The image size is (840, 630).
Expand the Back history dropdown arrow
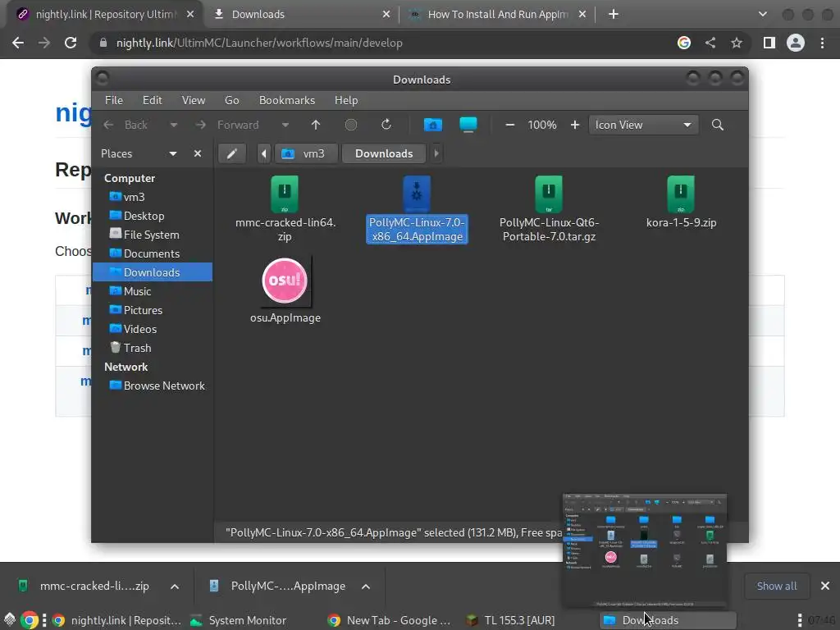(174, 125)
